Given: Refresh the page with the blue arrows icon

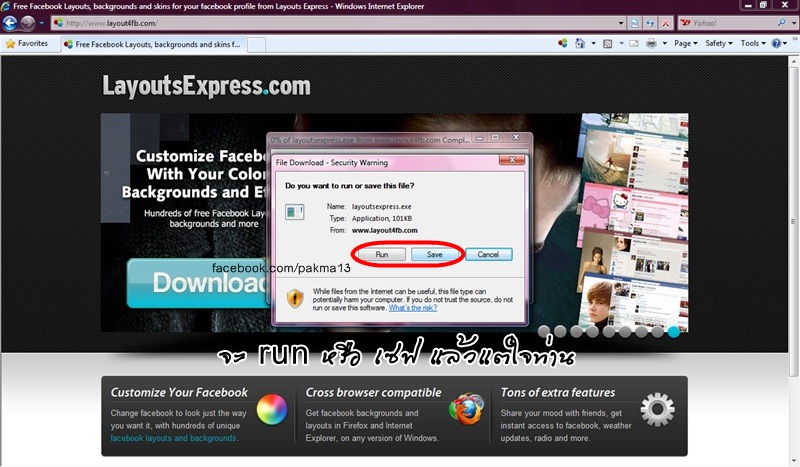Looking at the screenshot, I should click(x=650, y=23).
